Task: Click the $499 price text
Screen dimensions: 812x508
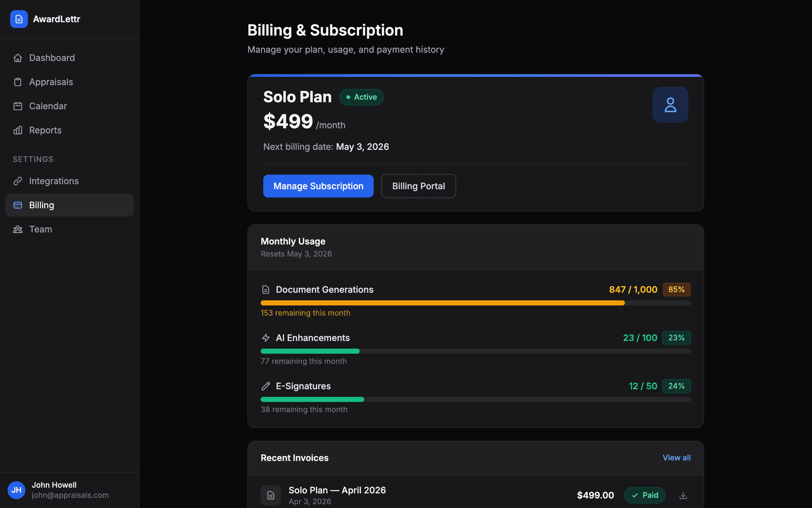Action: (288, 121)
